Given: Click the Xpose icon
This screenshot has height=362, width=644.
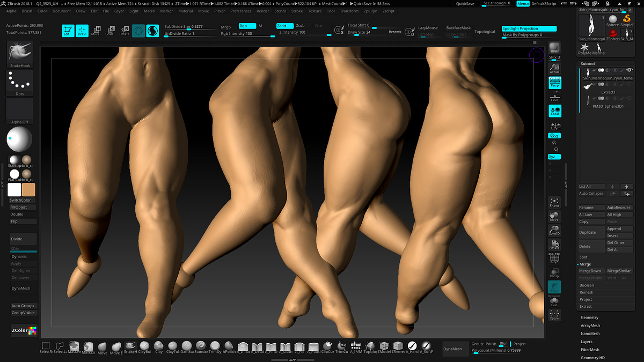Looking at the screenshot, I should pyautogui.click(x=554, y=315).
